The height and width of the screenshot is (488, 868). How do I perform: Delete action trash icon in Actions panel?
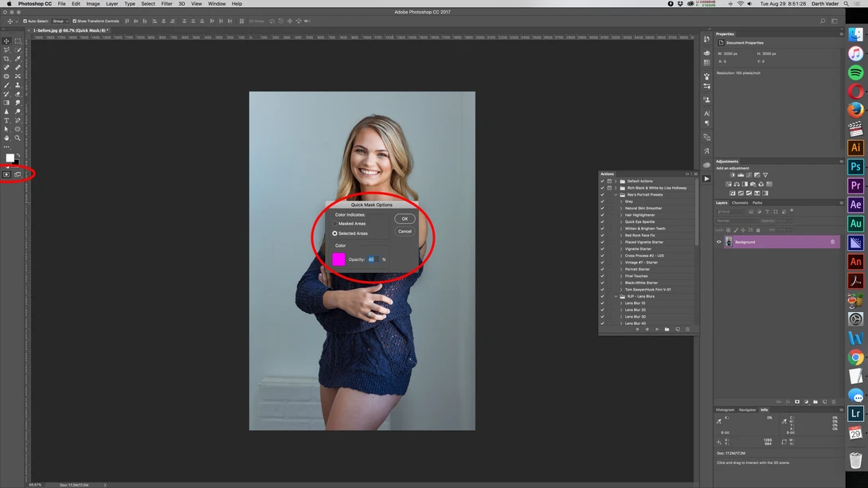coord(687,330)
